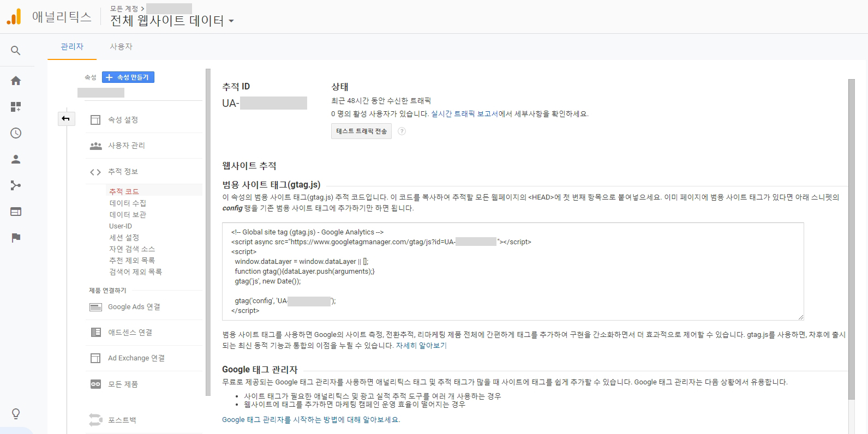Click the 추적 정보 code brackets icon
Image resolution: width=868 pixels, height=434 pixels.
pyautogui.click(x=95, y=172)
